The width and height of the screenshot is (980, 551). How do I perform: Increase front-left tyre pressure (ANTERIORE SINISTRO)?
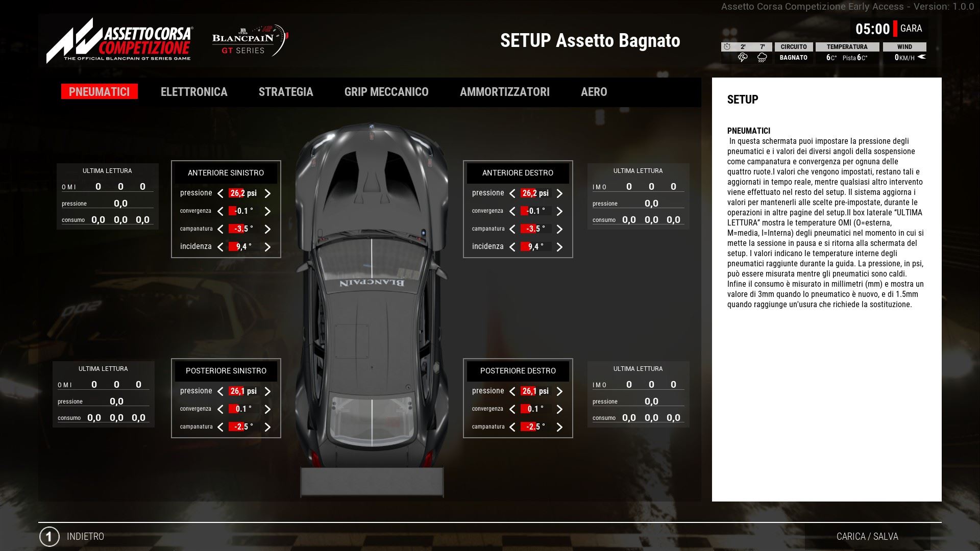267,193
